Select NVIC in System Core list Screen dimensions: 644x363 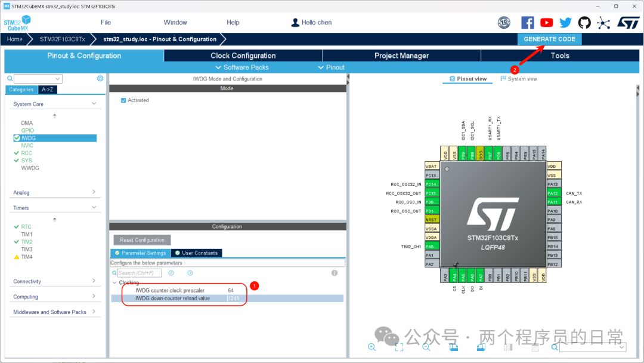pos(27,146)
